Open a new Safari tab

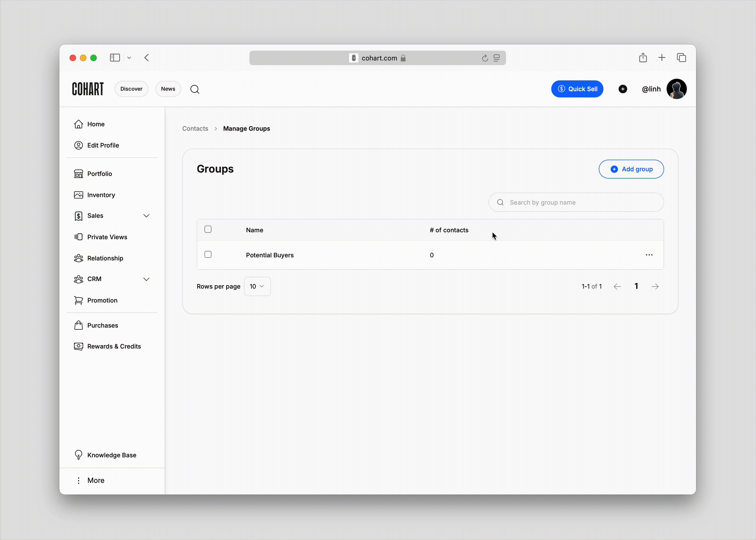662,58
